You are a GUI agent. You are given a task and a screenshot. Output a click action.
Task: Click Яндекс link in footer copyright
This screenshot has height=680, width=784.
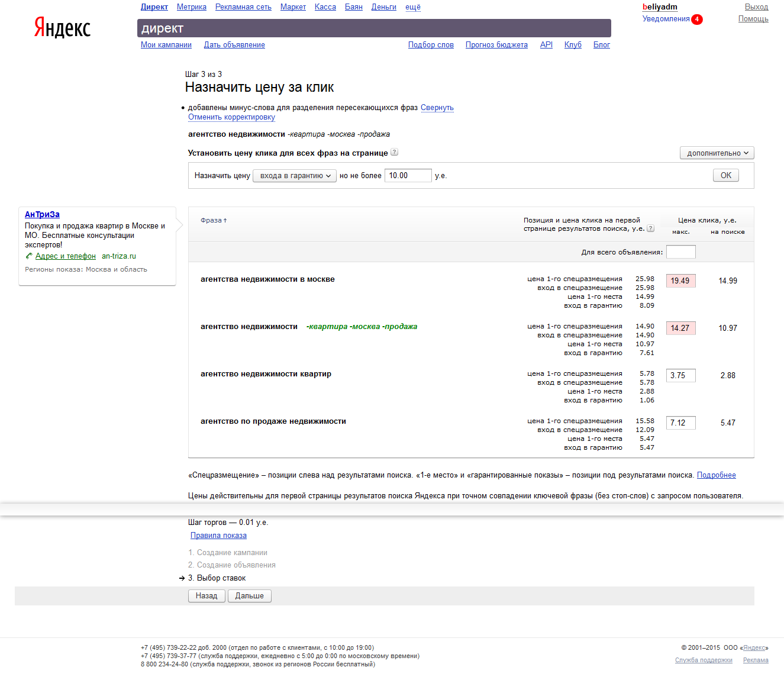754,648
